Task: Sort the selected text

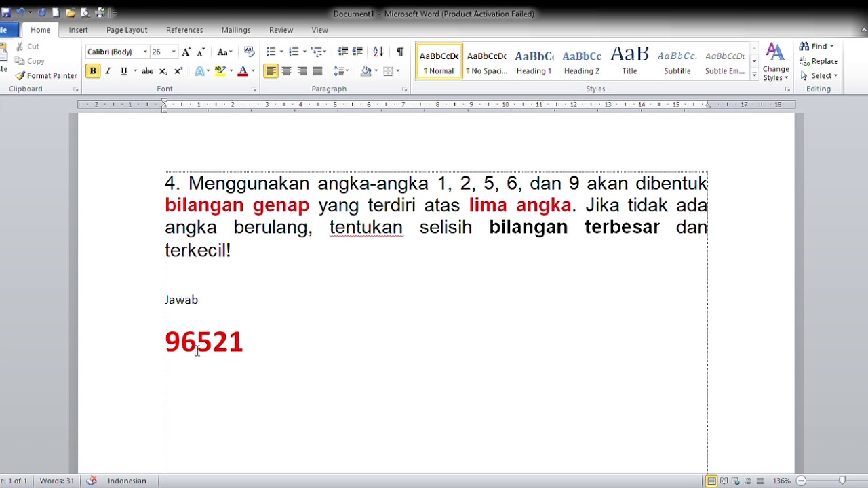Action: coord(378,52)
